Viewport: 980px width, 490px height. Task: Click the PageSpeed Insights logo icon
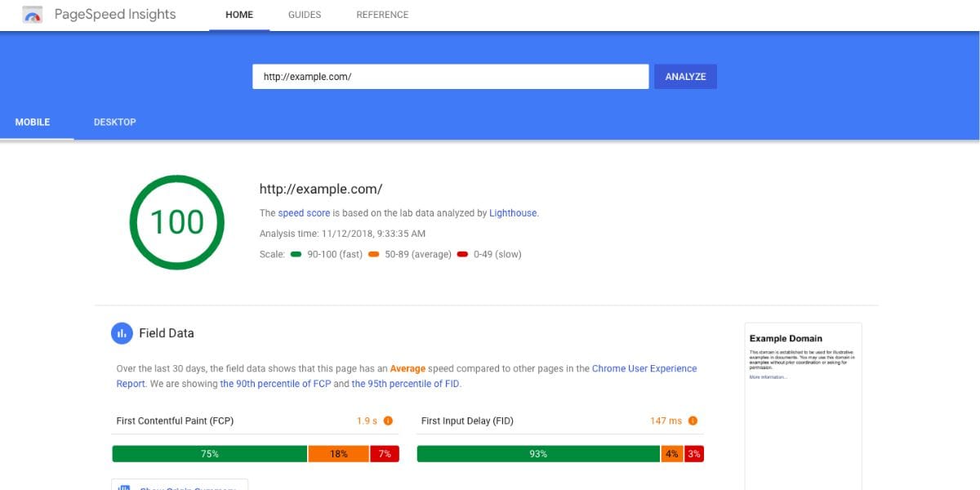pyautogui.click(x=33, y=15)
